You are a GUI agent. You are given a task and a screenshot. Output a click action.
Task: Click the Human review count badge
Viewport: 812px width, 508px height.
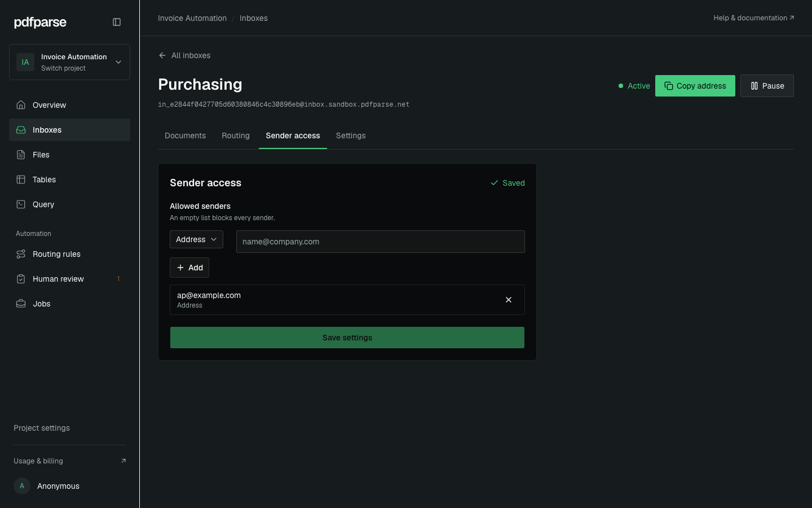coord(118,279)
